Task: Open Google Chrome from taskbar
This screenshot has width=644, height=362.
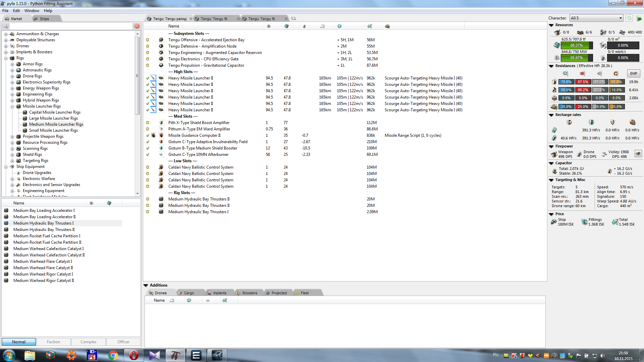Action: tap(113, 355)
